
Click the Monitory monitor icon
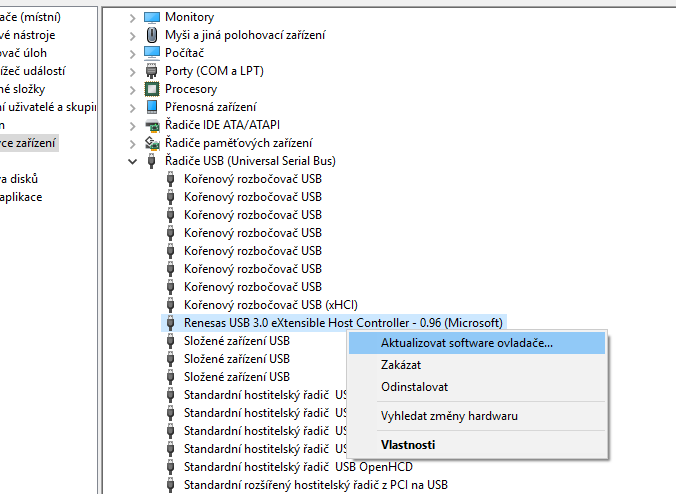(x=152, y=17)
